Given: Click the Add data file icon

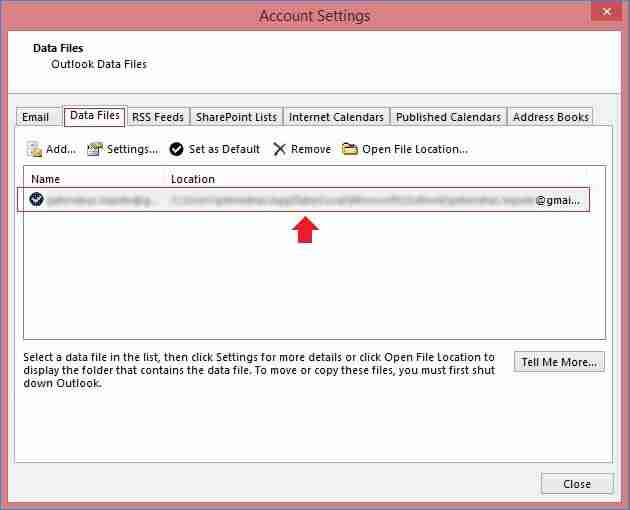Looking at the screenshot, I should [35, 149].
